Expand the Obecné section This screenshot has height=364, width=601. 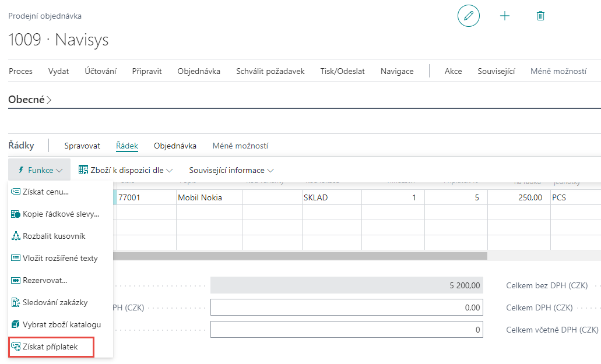pyautogui.click(x=30, y=100)
